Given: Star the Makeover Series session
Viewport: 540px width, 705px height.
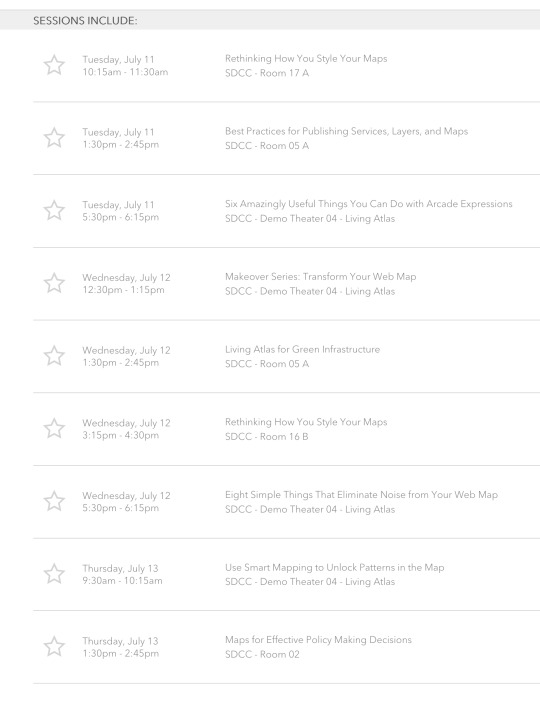Looking at the screenshot, I should pos(54,283).
